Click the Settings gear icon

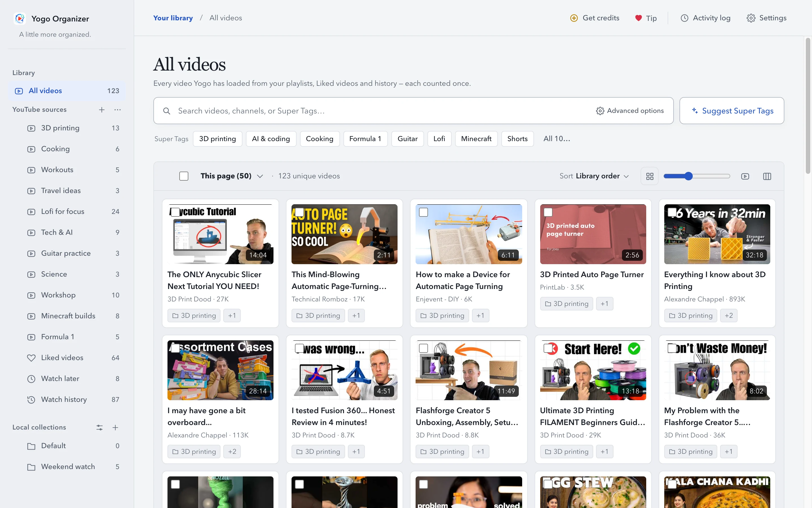[751, 18]
